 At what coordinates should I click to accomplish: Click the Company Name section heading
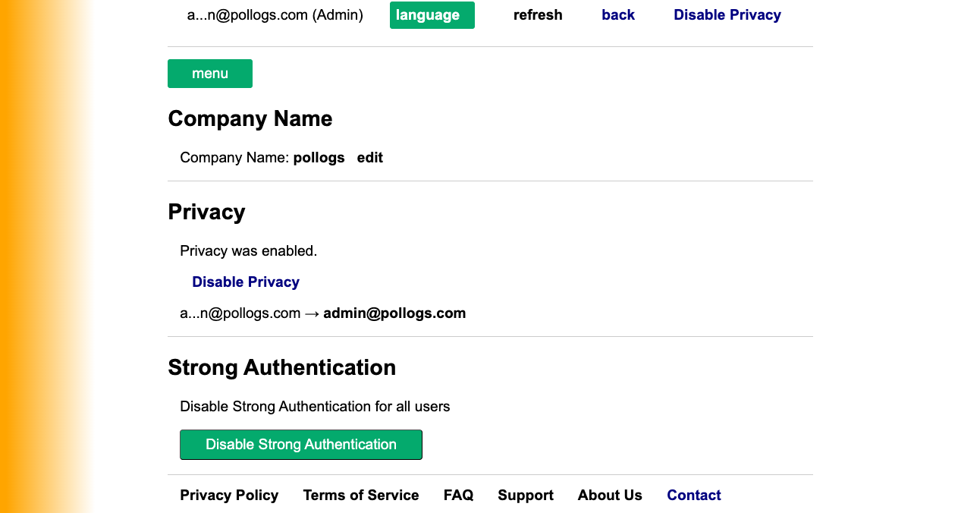(x=250, y=118)
